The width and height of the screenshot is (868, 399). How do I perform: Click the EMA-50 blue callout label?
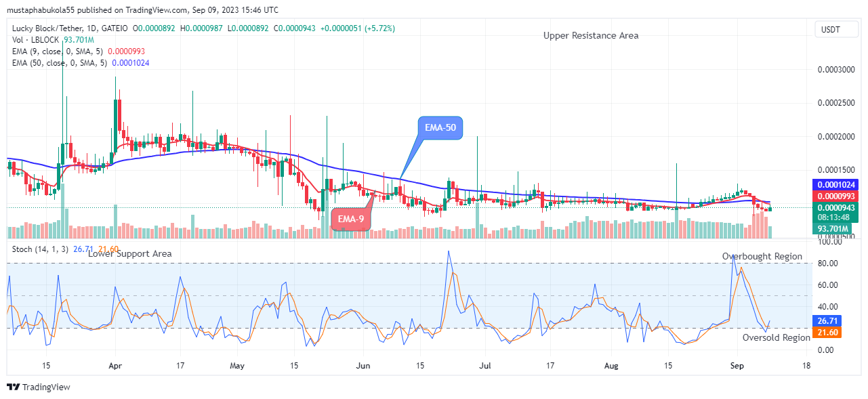439,127
